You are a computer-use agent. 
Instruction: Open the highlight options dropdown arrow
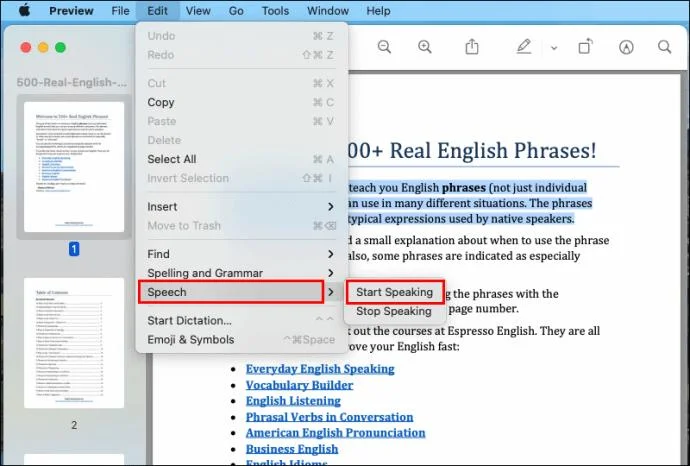point(554,48)
